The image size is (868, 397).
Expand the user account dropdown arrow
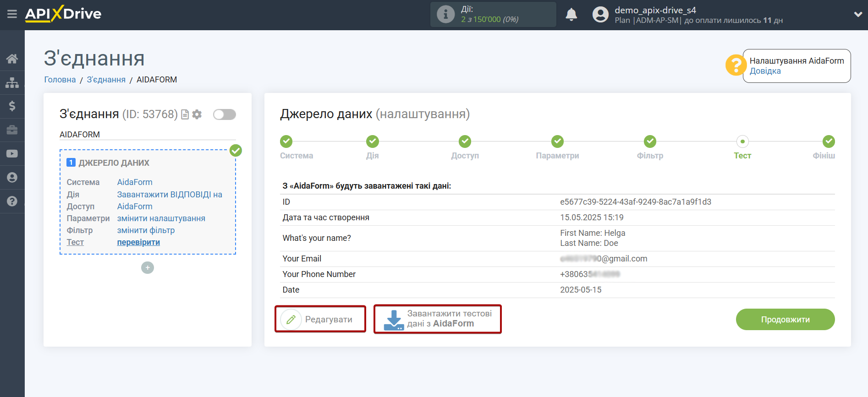(x=858, y=15)
